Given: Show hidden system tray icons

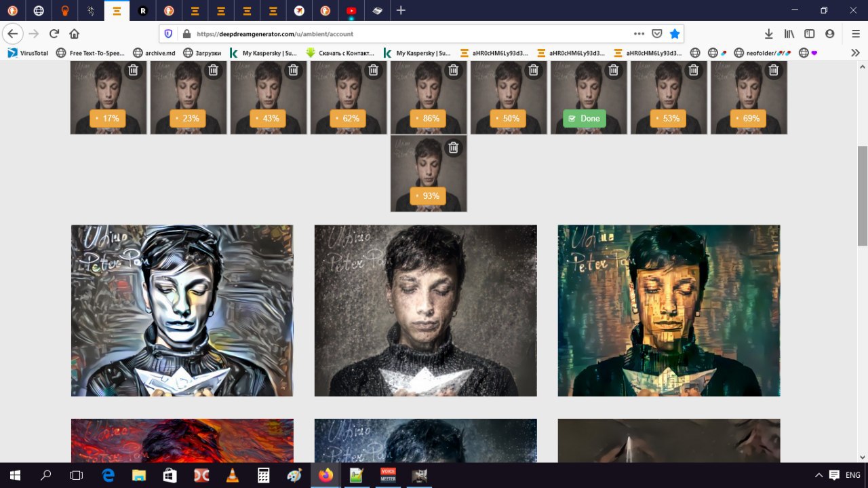Looking at the screenshot, I should click(x=819, y=475).
